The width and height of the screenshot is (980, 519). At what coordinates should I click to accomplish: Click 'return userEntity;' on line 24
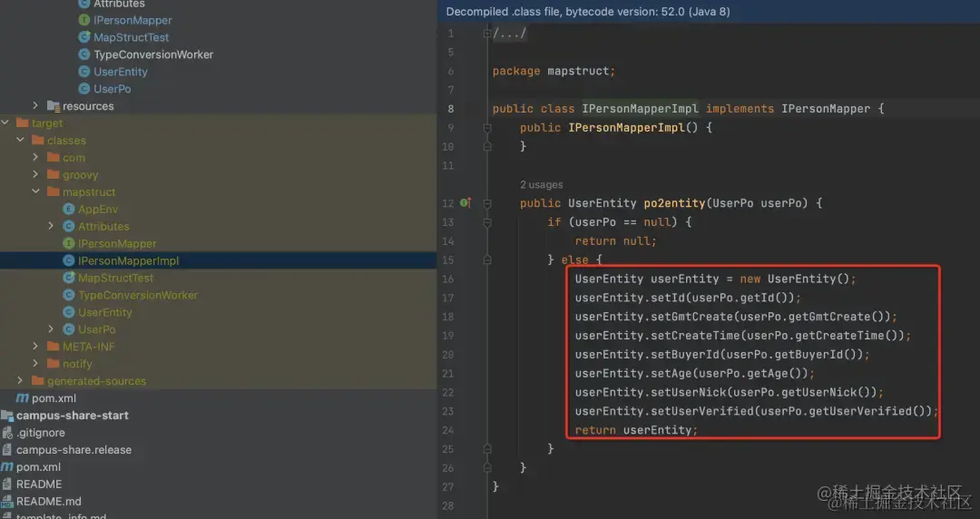635,430
